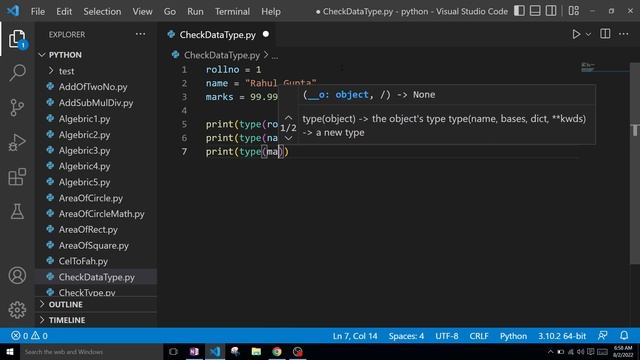Open the Testing flask view
640x360 pixels.
17,211
